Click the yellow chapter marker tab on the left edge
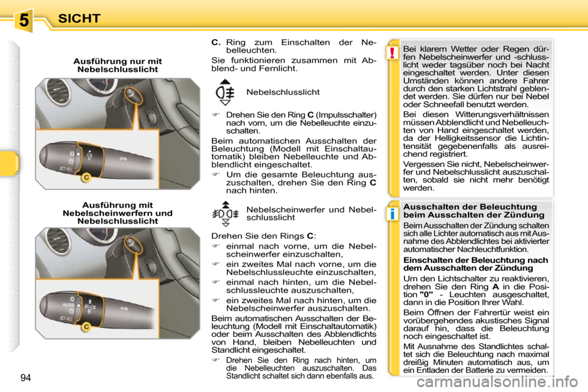This screenshot has height=392, width=588. coord(9,164)
